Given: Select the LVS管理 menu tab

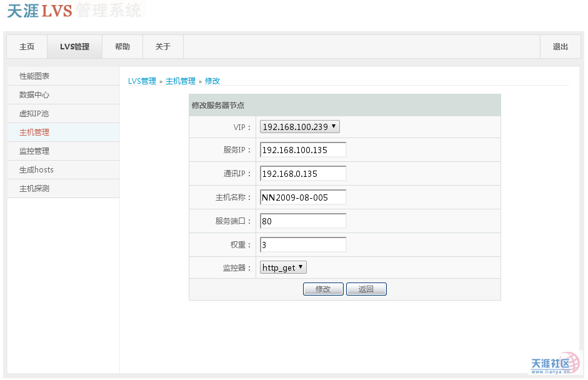Looking at the screenshot, I should (x=74, y=47).
